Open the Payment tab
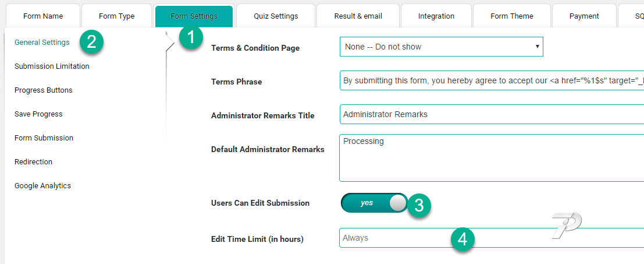Screen dimensions: 644x264 tap(584, 16)
